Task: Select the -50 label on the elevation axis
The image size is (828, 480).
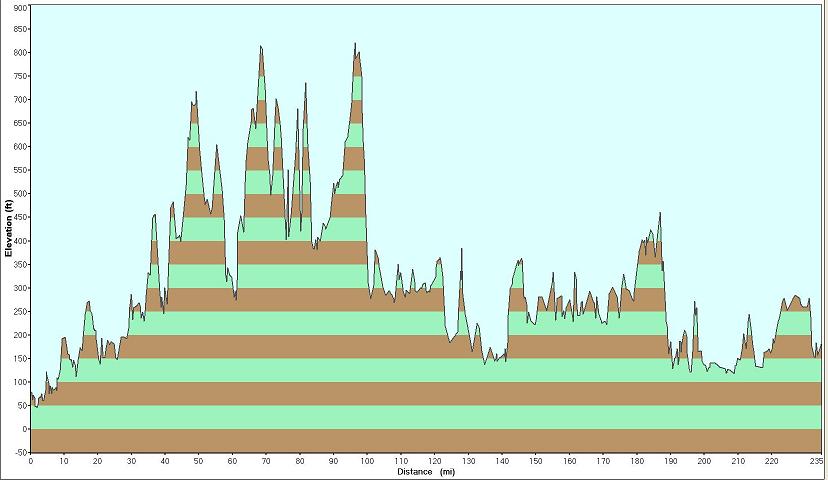Action: point(20,453)
